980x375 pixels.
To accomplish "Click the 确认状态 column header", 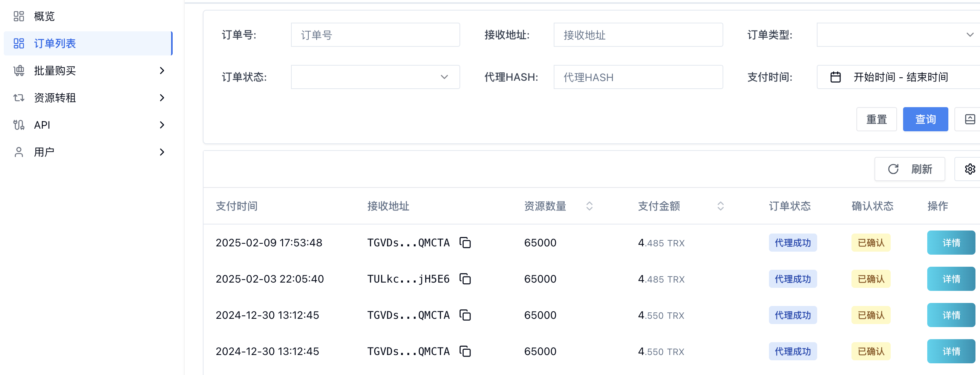I will [x=872, y=206].
